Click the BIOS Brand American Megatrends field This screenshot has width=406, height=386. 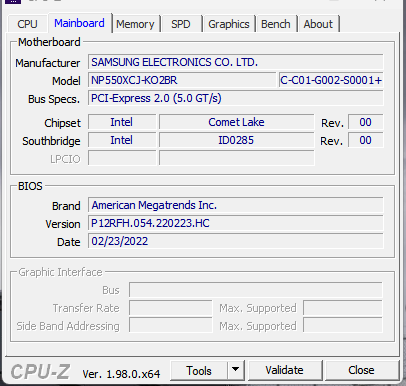[236, 205]
